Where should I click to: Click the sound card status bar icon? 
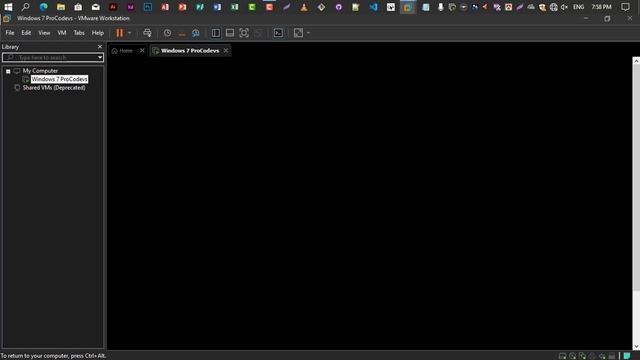click(602, 356)
